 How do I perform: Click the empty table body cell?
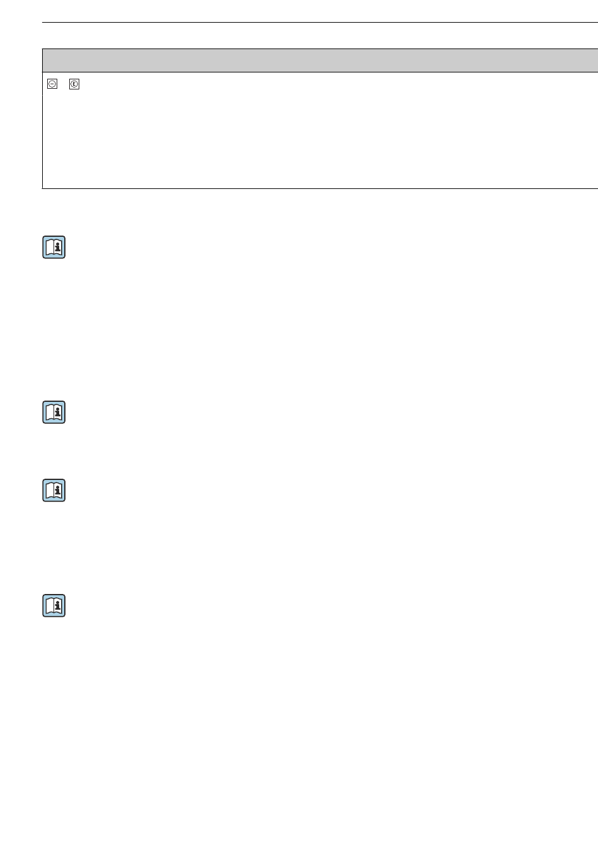pos(320,130)
